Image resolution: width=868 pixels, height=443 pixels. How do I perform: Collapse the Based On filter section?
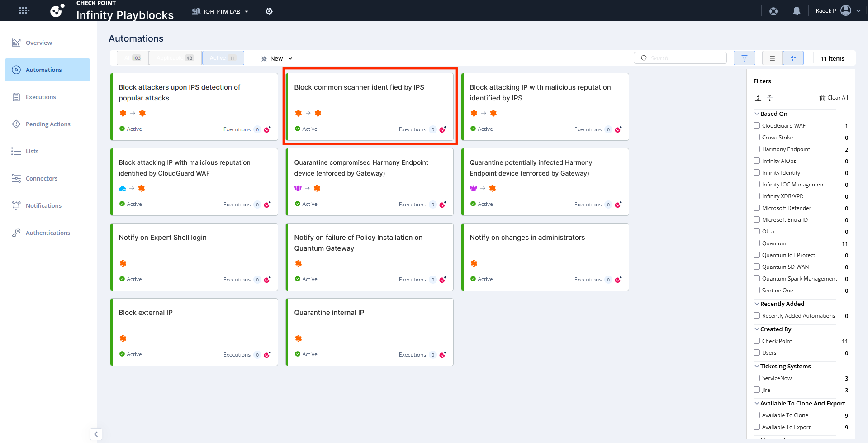(757, 114)
